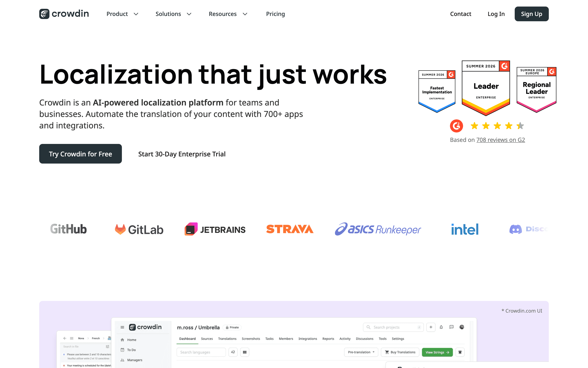Click the plus create button

[x=431, y=327]
